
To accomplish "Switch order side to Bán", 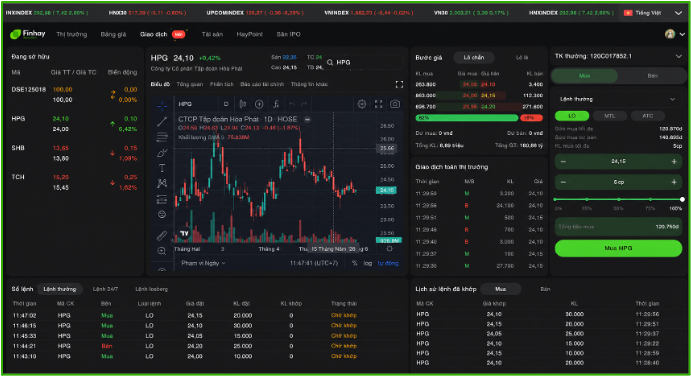I will (652, 76).
